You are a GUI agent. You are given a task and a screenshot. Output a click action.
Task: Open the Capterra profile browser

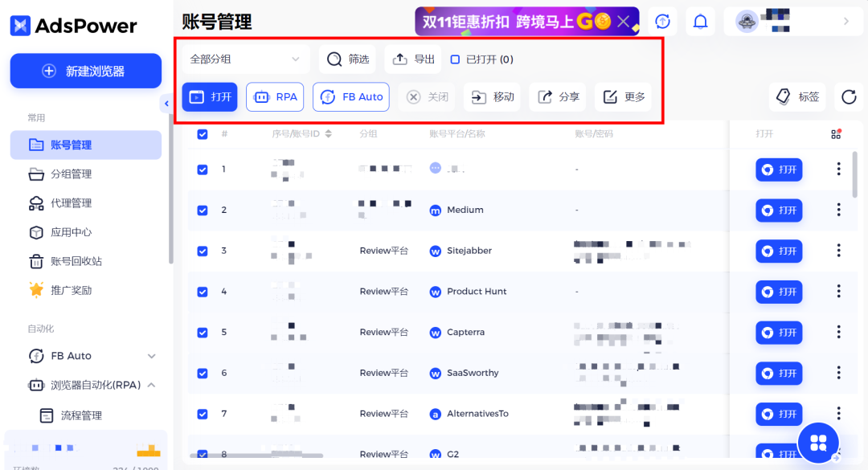[779, 332]
